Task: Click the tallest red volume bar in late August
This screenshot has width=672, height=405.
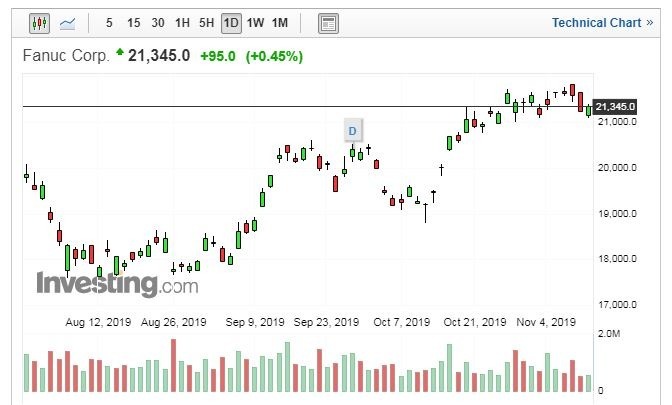Action: point(174,366)
